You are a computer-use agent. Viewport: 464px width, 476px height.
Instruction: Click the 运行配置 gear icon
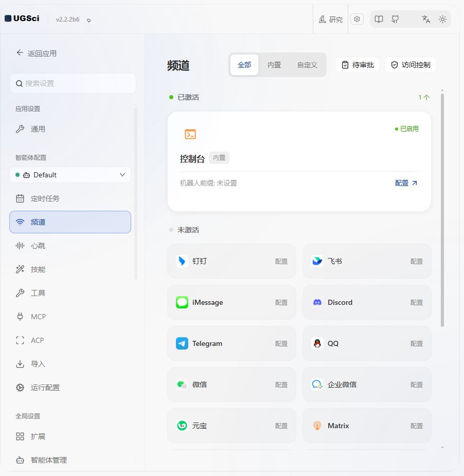coord(20,388)
